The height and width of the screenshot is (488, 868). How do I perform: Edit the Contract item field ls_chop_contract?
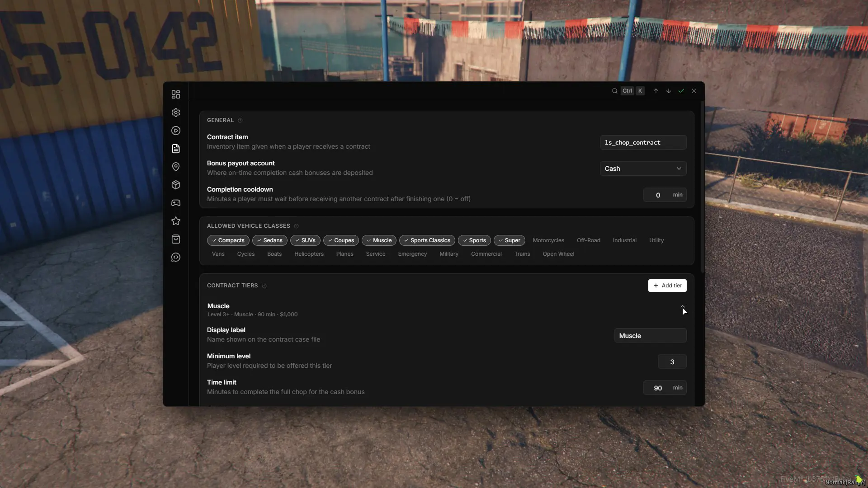[x=643, y=142]
